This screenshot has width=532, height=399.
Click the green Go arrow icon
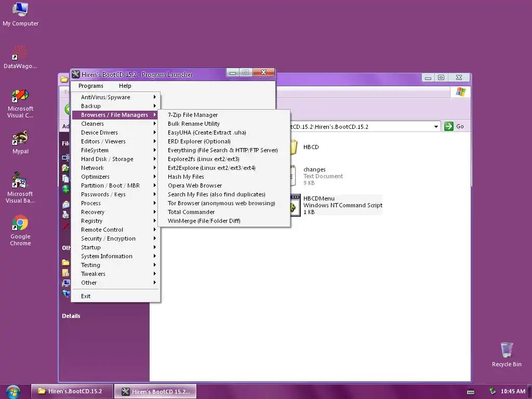pyautogui.click(x=448, y=126)
